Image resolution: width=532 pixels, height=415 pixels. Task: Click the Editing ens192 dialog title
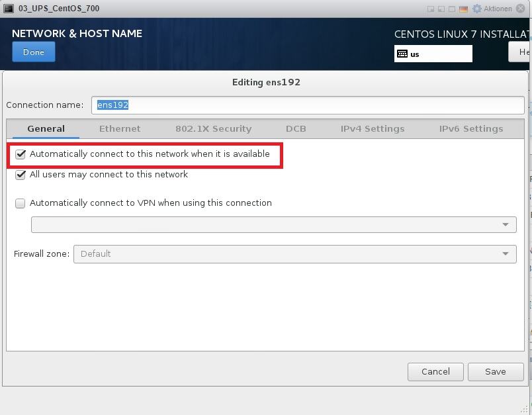266,83
